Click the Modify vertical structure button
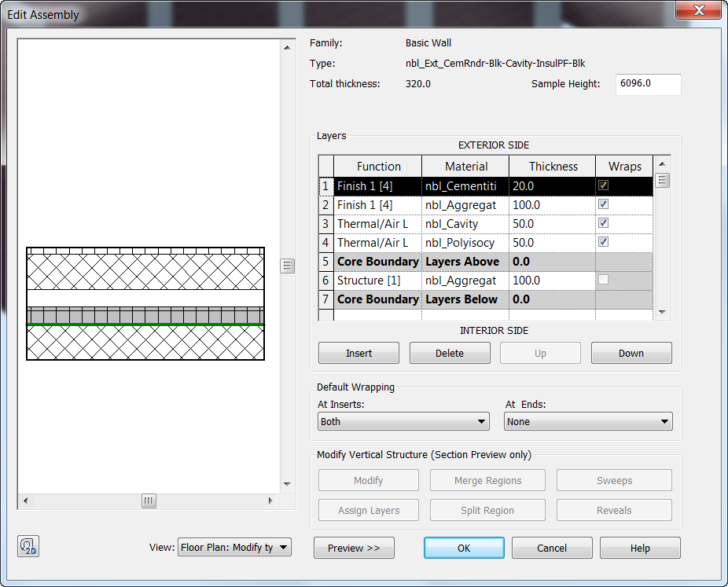 (369, 480)
